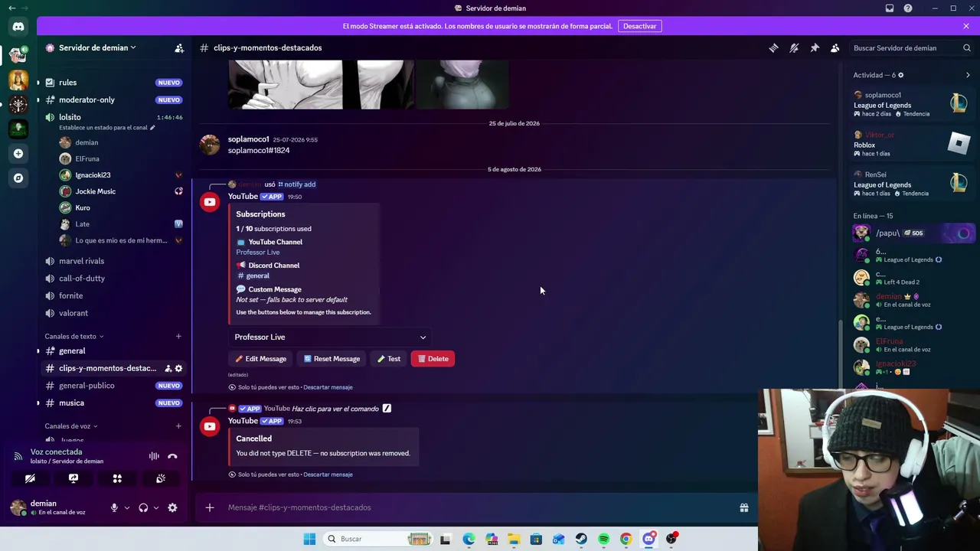Open user settings gear
Image resolution: width=980 pixels, height=551 pixels.
[x=172, y=507]
